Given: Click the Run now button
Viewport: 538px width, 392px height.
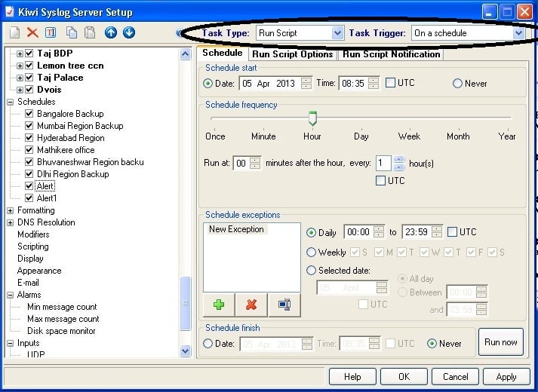Looking at the screenshot, I should (500, 342).
